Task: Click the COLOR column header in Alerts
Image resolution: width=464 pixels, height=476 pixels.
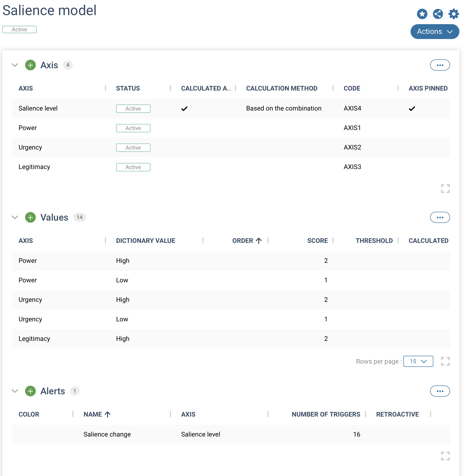Action: coord(29,414)
